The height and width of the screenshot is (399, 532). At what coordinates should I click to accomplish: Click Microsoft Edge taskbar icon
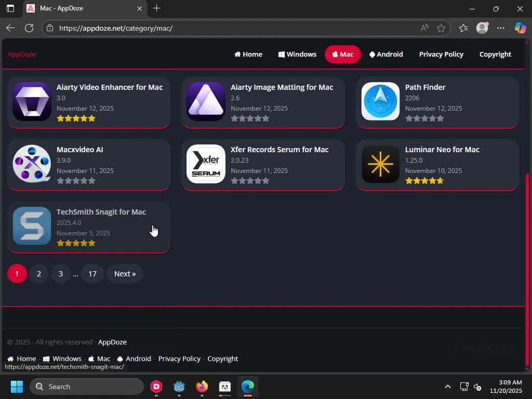(x=248, y=387)
